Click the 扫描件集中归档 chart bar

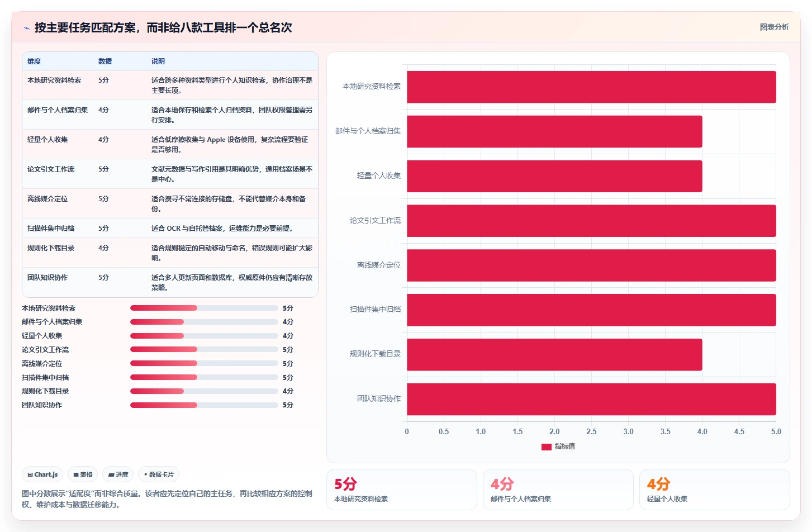pos(591,310)
